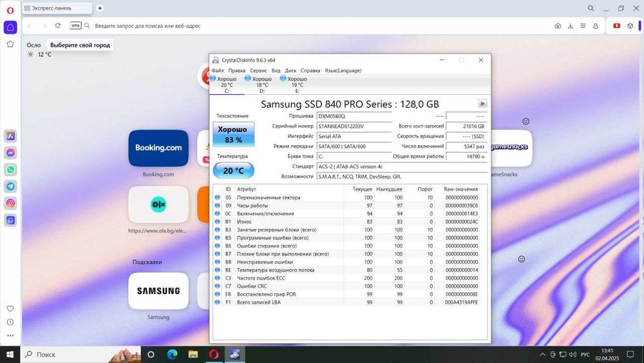
Task: Click raw value 0000000014E3
Action: click(462, 214)
